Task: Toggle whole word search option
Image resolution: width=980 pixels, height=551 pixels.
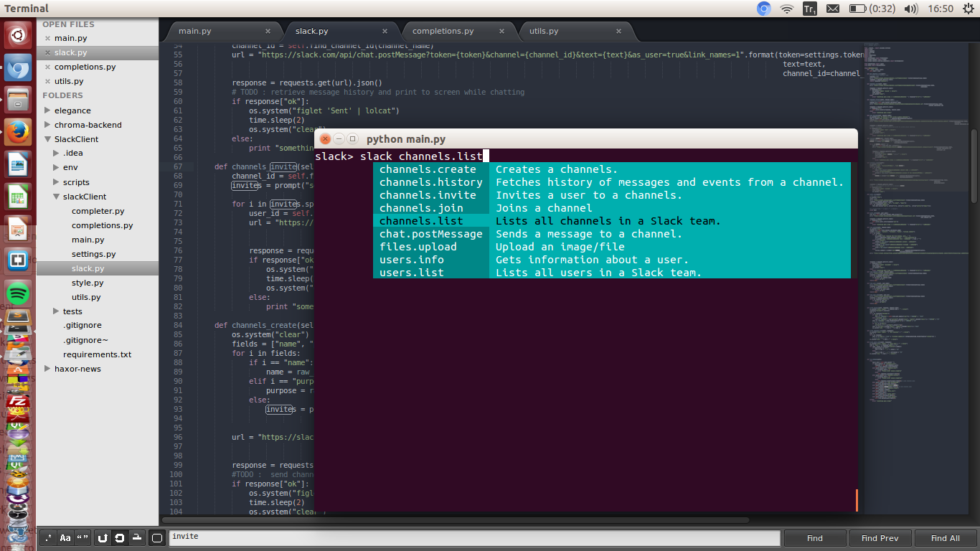Action: (x=83, y=537)
